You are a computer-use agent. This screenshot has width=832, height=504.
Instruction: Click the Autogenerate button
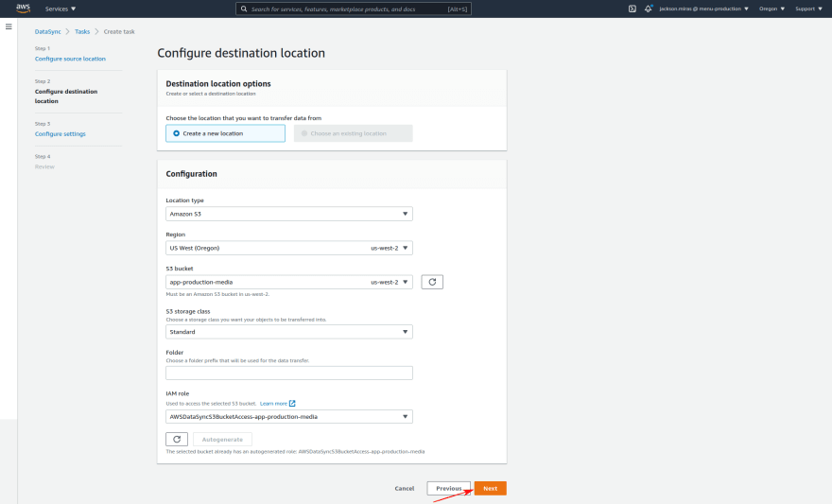[x=222, y=440]
